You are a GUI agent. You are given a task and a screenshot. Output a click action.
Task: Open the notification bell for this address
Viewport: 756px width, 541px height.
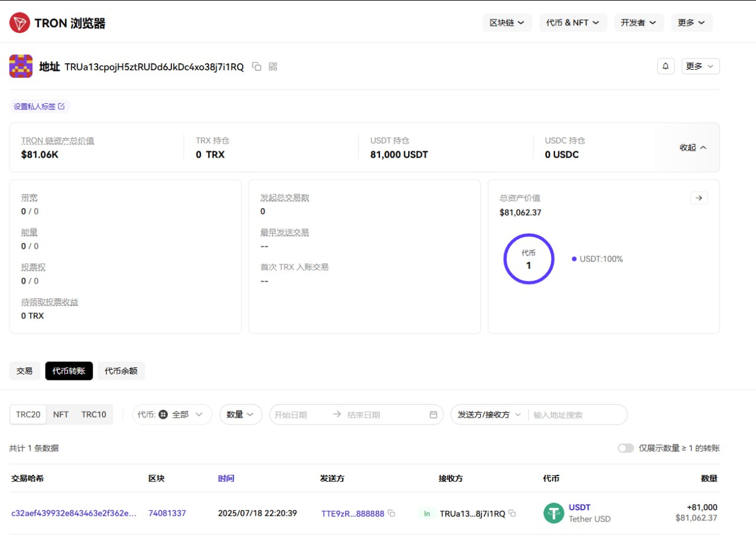pos(666,66)
